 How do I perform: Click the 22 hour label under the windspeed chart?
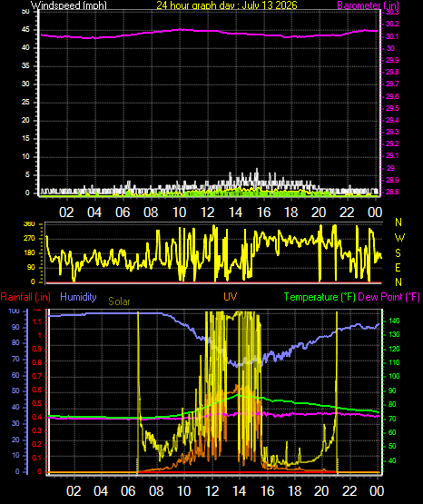[347, 212]
